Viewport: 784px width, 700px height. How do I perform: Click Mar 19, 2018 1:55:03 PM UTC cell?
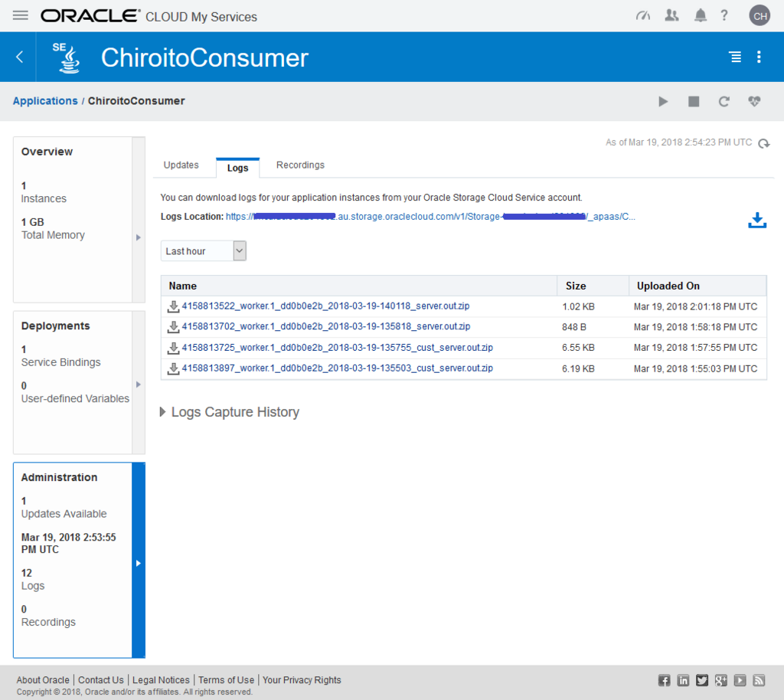pos(695,368)
